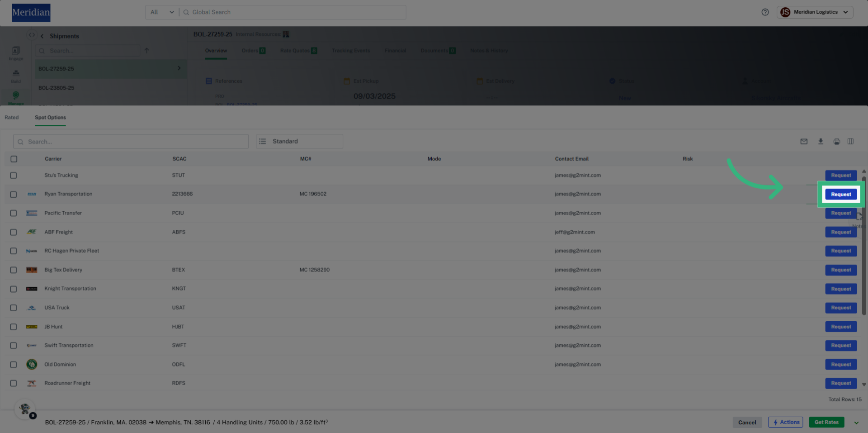The image size is (868, 433).
Task: Click the USA Truck logo
Action: [32, 308]
